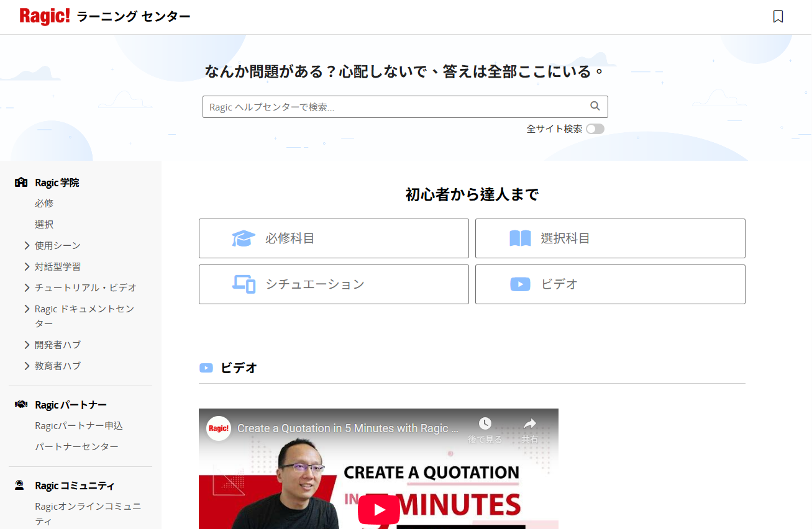This screenshot has height=529, width=812.
Task: Open the ビデオ card
Action: pyautogui.click(x=610, y=284)
